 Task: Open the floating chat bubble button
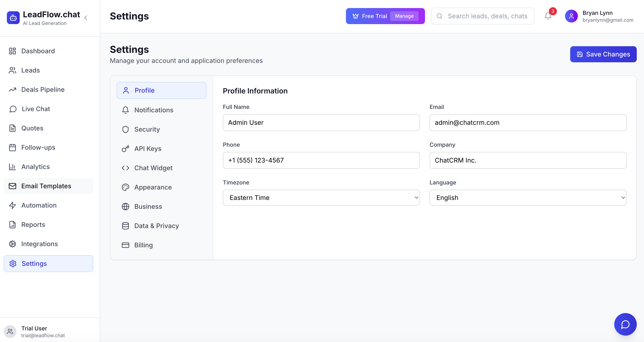(625, 324)
